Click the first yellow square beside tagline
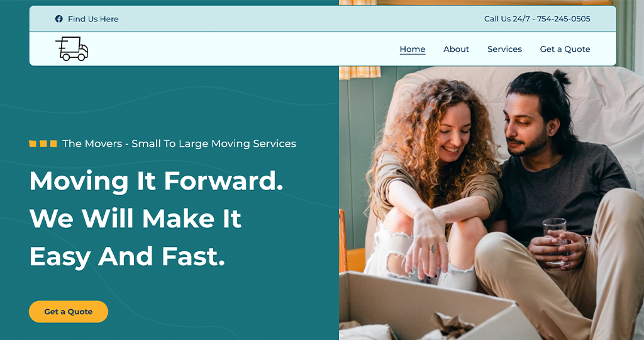 point(33,144)
